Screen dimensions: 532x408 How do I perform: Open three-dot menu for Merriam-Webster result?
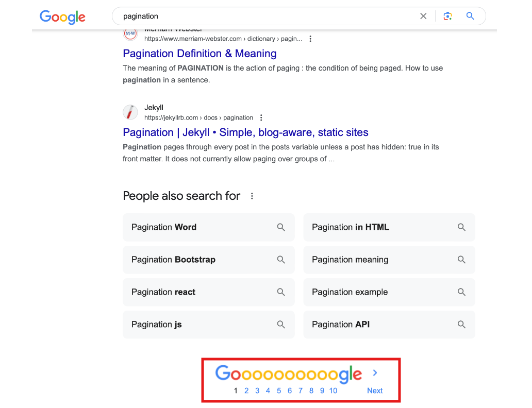[310, 39]
